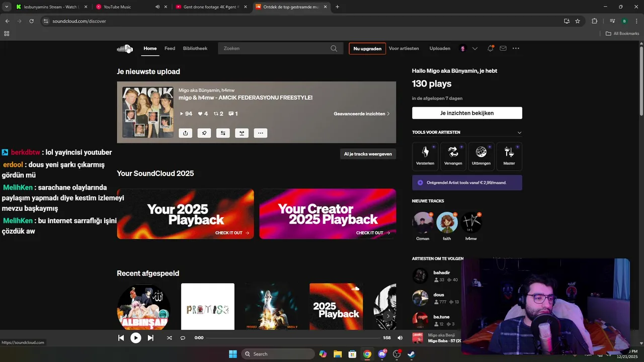This screenshot has height=362, width=644.
Task: Open Voor artiesten link
Action: pyautogui.click(x=404, y=49)
